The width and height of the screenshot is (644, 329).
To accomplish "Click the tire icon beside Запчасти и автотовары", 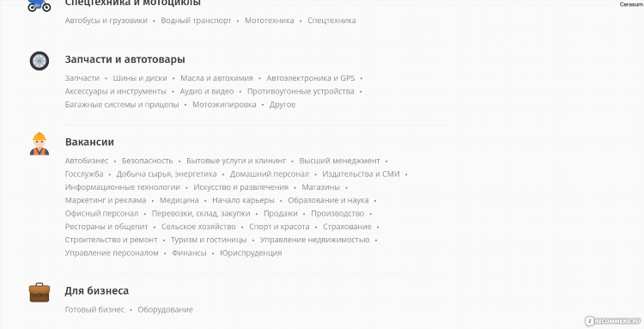I will pyautogui.click(x=39, y=61).
